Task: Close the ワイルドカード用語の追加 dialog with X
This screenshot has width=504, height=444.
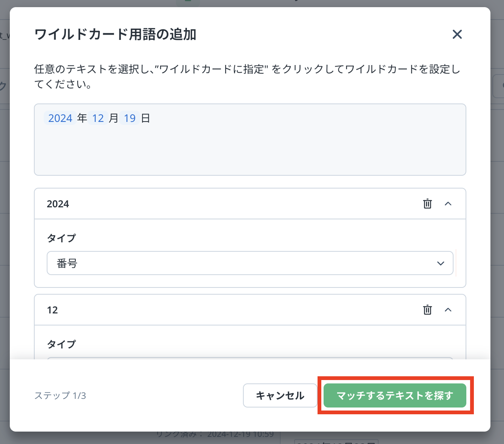Action: tap(457, 34)
